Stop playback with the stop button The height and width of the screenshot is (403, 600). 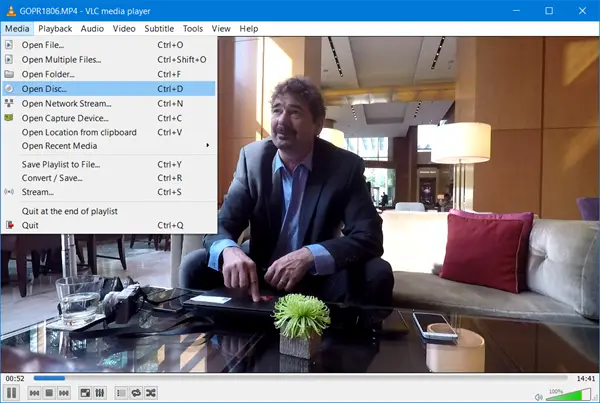coord(48,393)
